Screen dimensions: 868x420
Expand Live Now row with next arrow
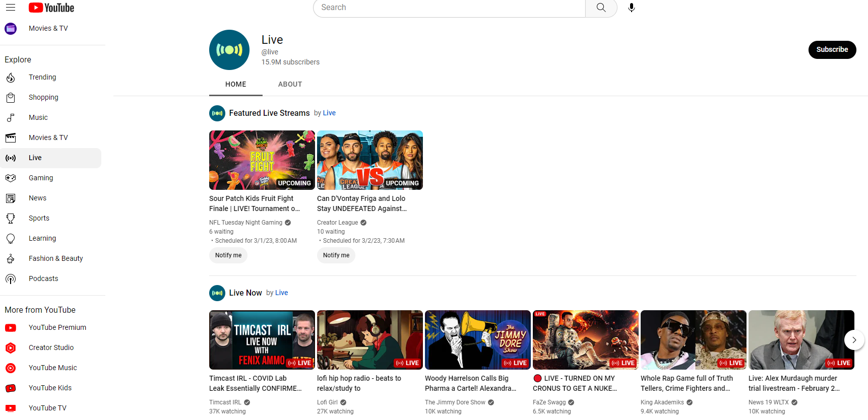pos(854,340)
